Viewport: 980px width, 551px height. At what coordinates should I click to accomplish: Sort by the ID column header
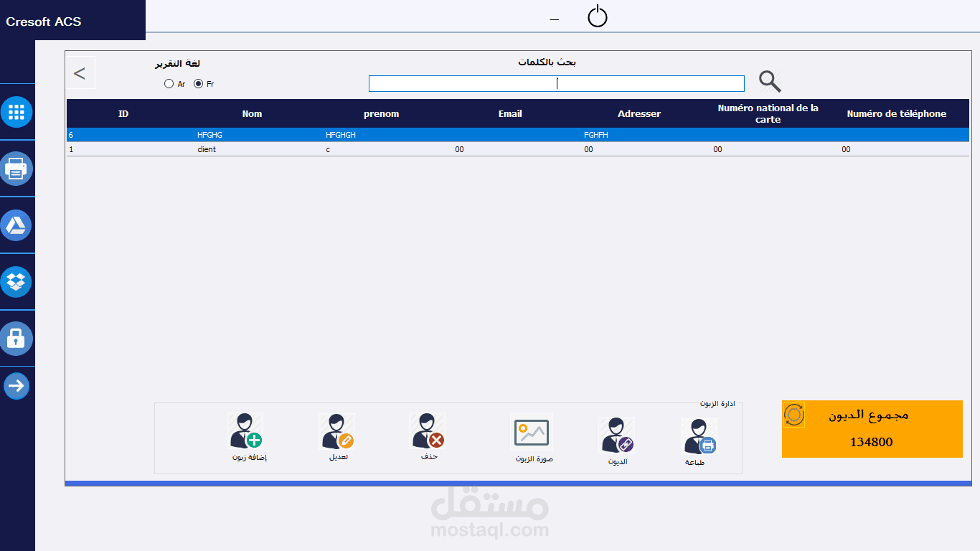tap(123, 114)
